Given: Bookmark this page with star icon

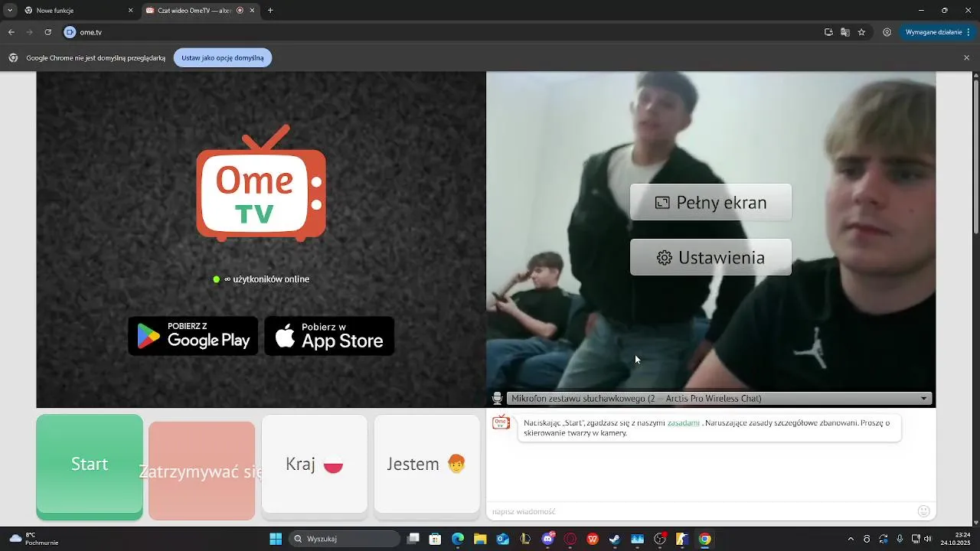Looking at the screenshot, I should [861, 32].
